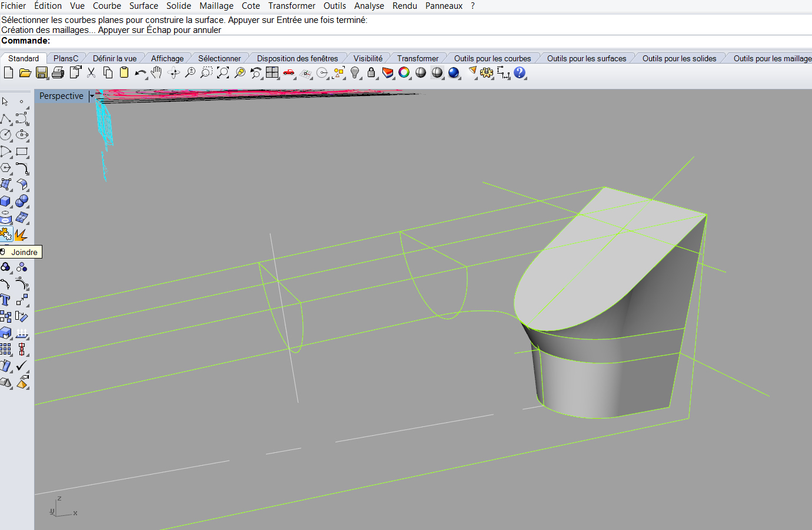812x530 pixels.
Task: Pick the Rectangle drawing tool
Action: coord(22,152)
